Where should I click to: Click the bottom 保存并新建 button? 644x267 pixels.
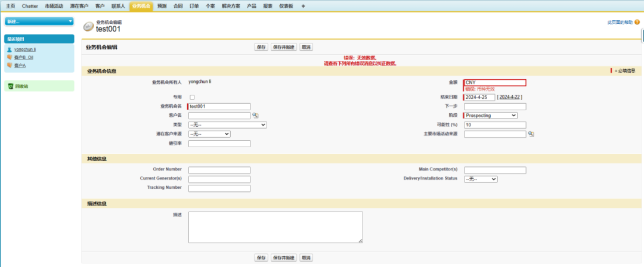click(284, 257)
